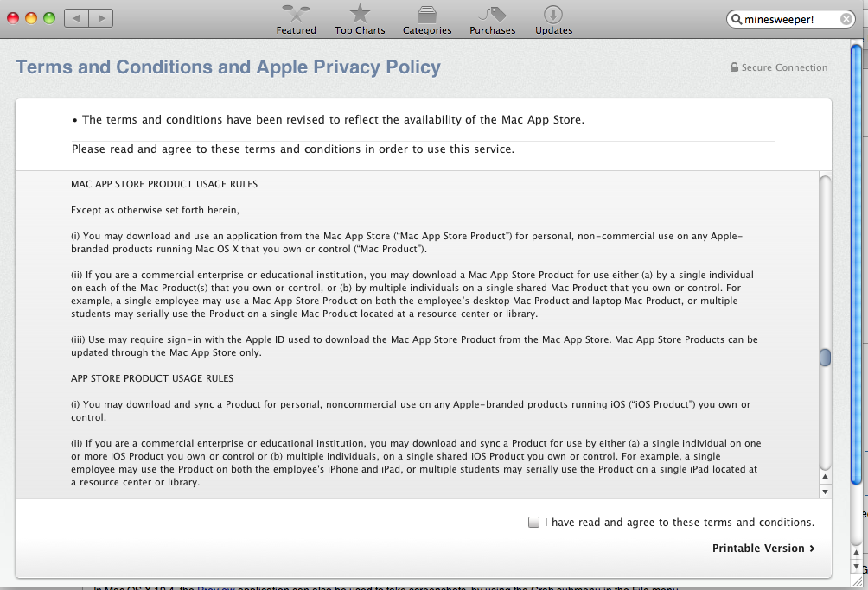Click 'Except as otherwise set forth herein,' line

tap(155, 210)
